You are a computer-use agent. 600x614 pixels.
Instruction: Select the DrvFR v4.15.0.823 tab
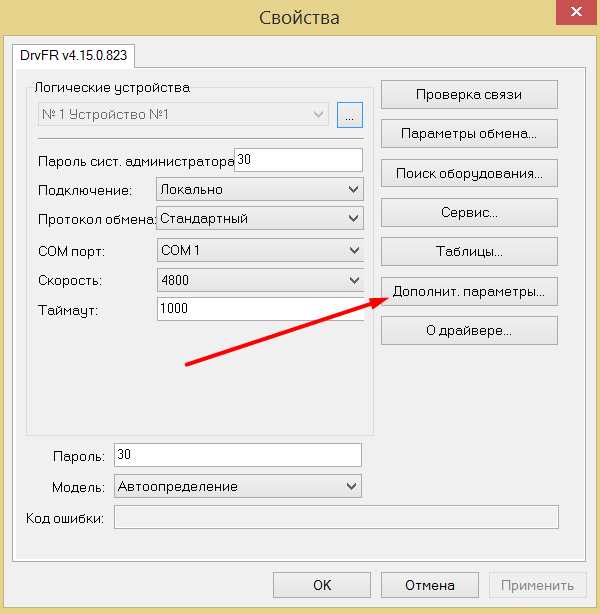coord(74,56)
